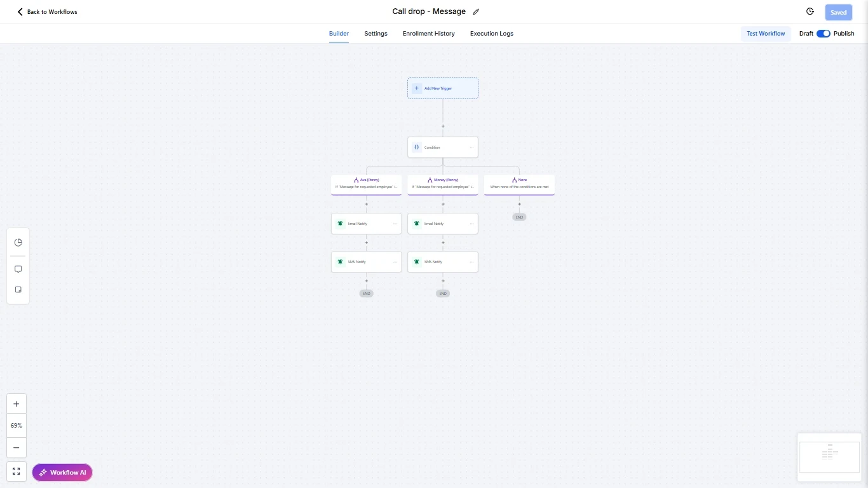Open the Execution Logs tab
868x488 pixels.
click(x=492, y=34)
